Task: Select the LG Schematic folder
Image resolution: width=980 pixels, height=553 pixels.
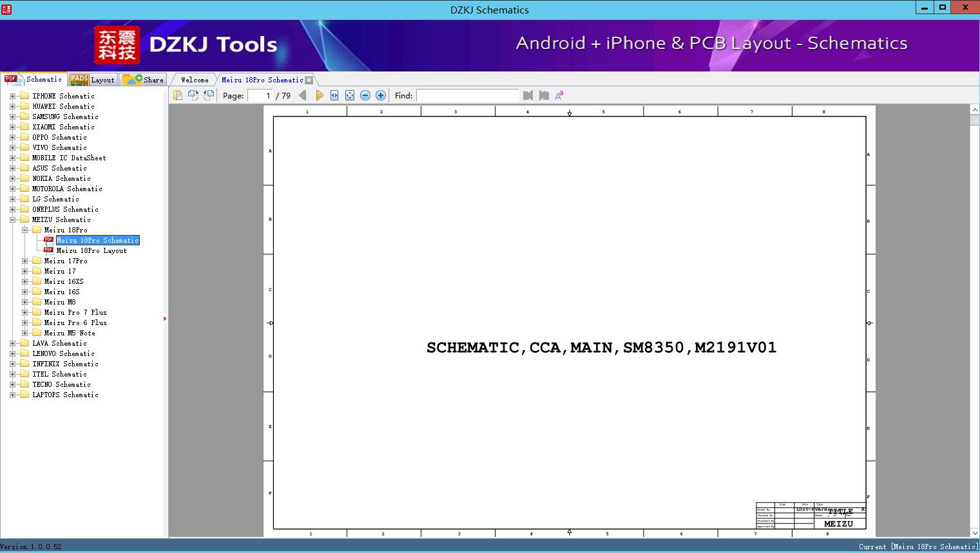Action: click(55, 199)
